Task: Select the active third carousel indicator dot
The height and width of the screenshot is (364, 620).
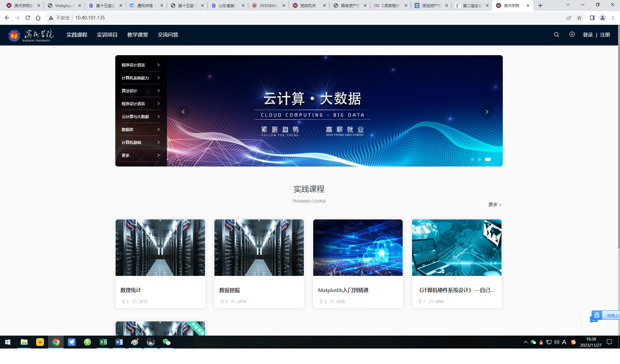Action: [488, 159]
